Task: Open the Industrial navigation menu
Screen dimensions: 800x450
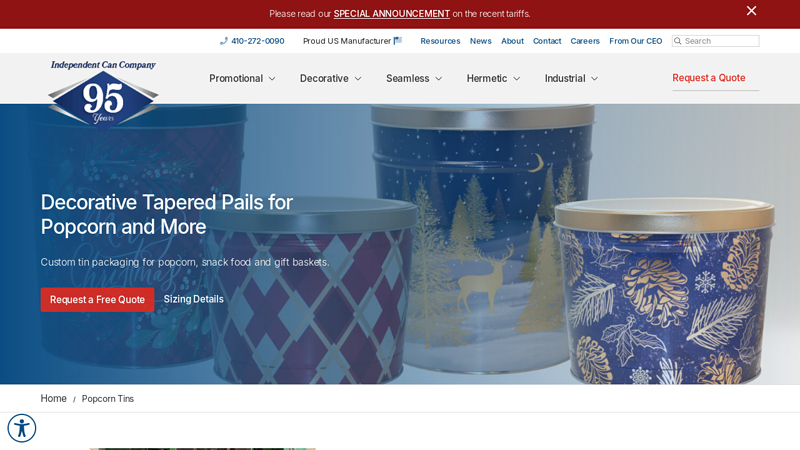Action: tap(571, 79)
